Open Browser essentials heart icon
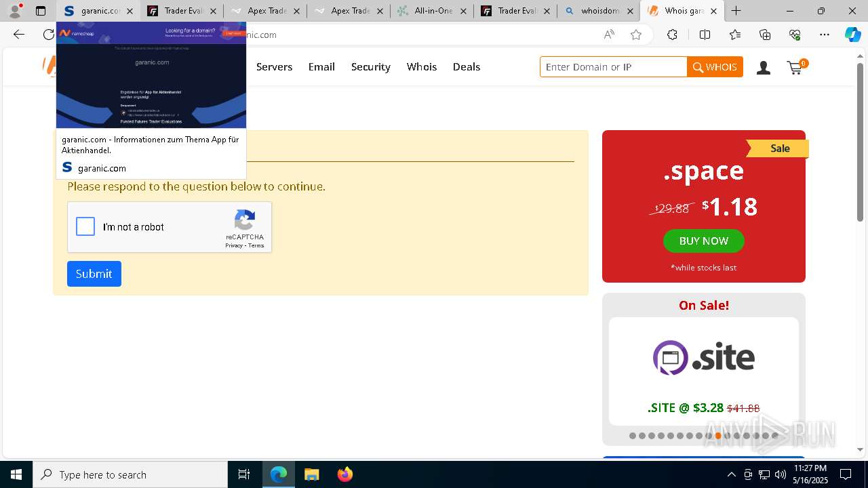The width and height of the screenshot is (868, 488). click(795, 35)
